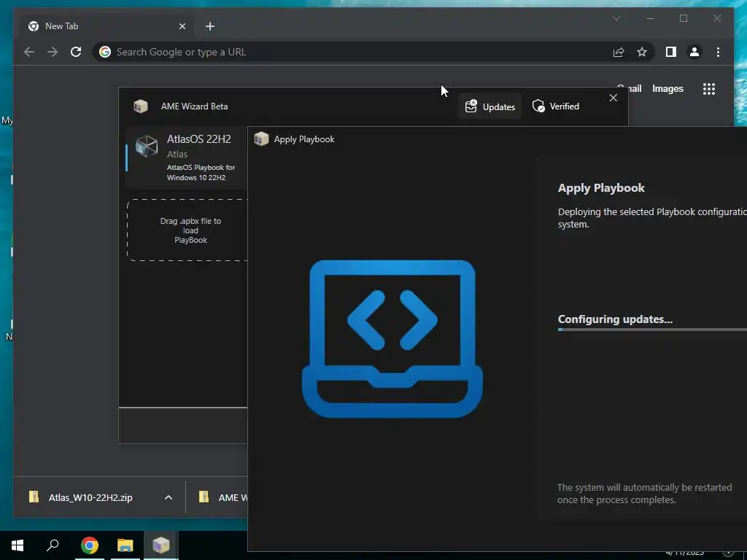Image resolution: width=747 pixels, height=560 pixels.
Task: Open File Explorer from the taskbar
Action: (x=125, y=545)
